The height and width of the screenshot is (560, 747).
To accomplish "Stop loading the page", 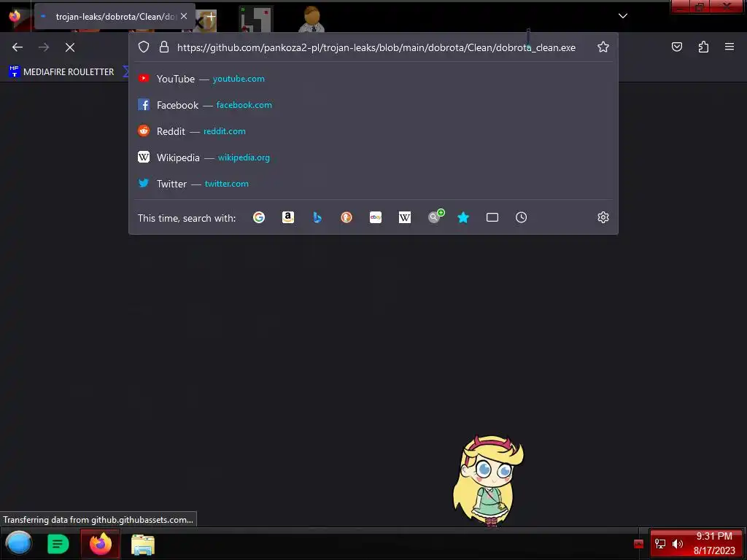I will pyautogui.click(x=70, y=47).
